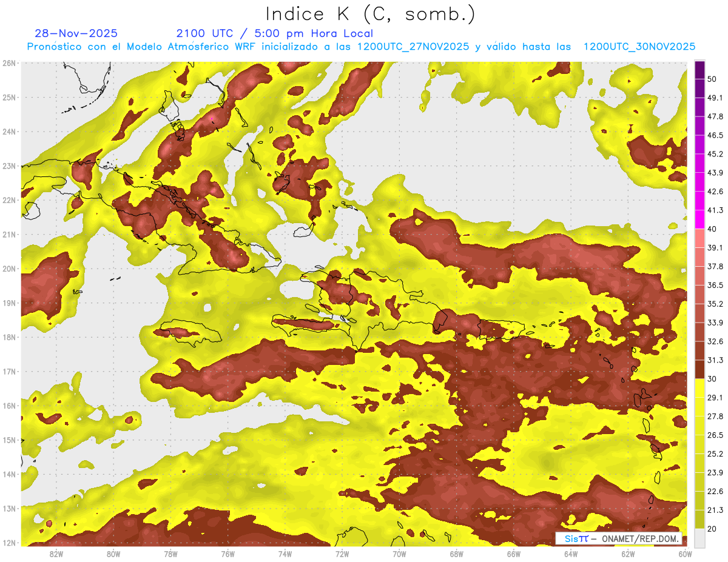The image size is (728, 562).
Task: Click the 23N latitude label
Action: (x=8, y=166)
